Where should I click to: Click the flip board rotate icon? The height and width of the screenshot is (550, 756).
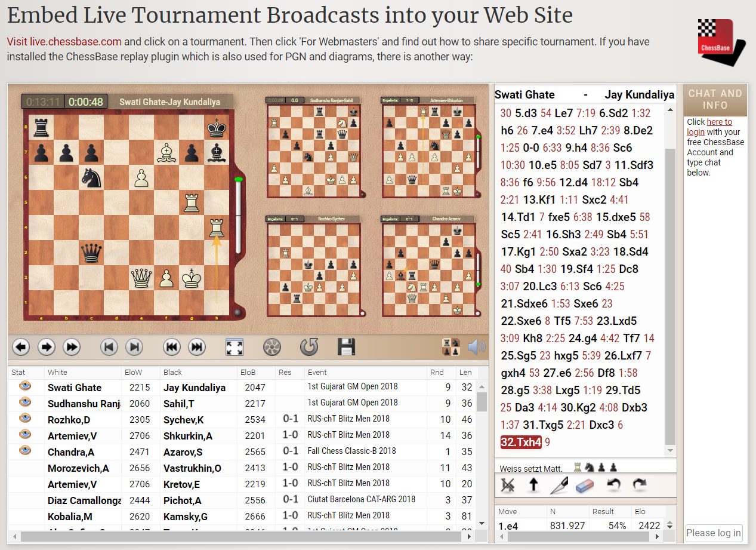point(309,347)
